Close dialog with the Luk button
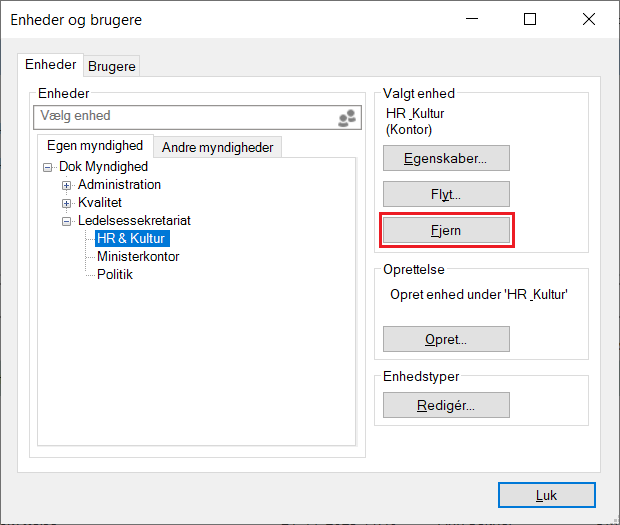Image resolution: width=620 pixels, height=525 pixels. (546, 495)
